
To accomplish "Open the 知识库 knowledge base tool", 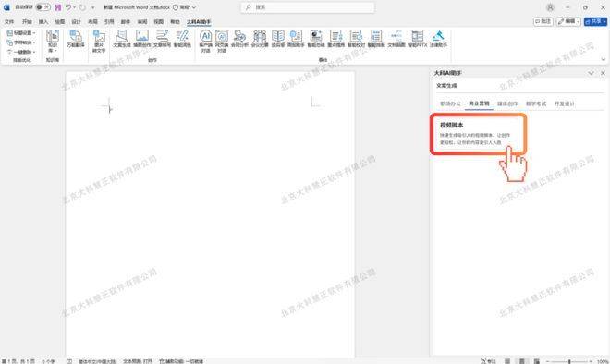I will pyautogui.click(x=52, y=42).
